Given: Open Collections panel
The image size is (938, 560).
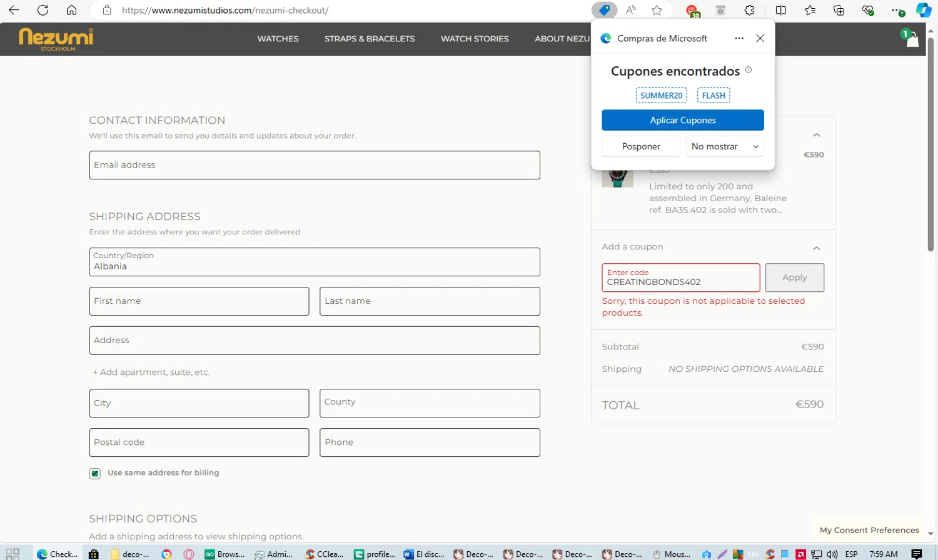Looking at the screenshot, I should 839,10.
